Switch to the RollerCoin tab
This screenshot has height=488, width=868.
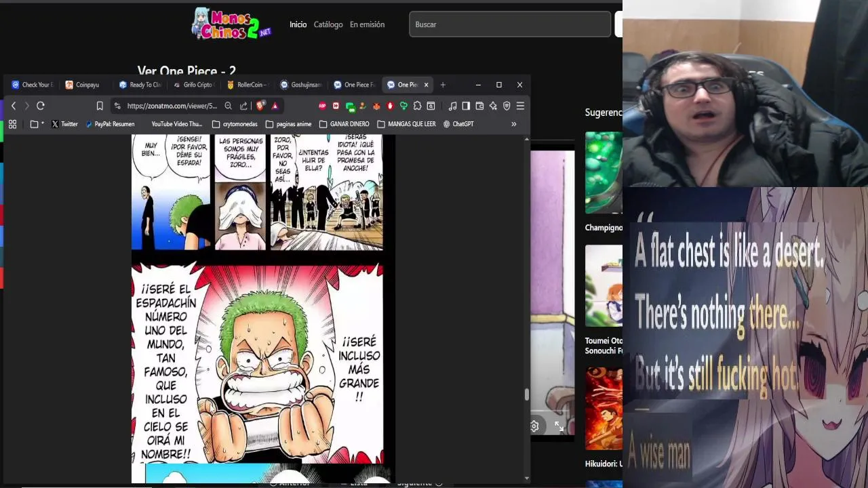(x=248, y=85)
